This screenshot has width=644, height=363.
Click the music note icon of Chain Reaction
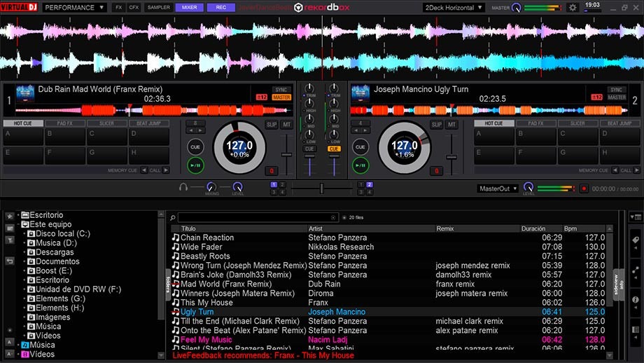(176, 238)
